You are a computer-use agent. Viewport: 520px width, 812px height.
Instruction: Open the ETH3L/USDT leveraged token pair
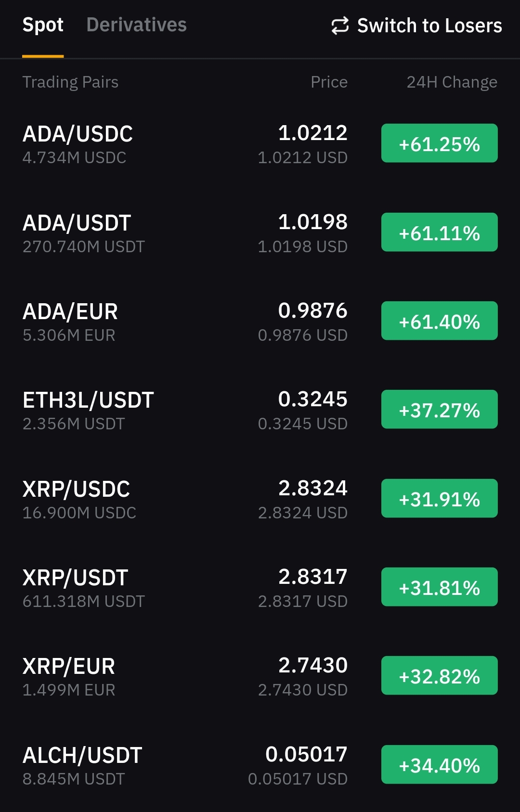pos(88,400)
